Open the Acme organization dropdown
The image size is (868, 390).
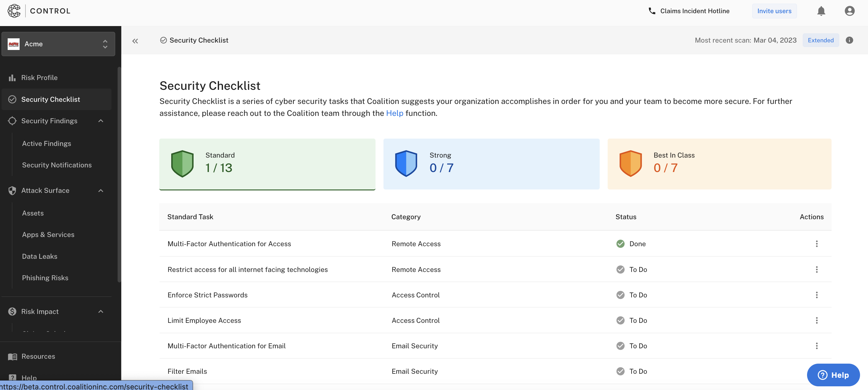coord(58,44)
